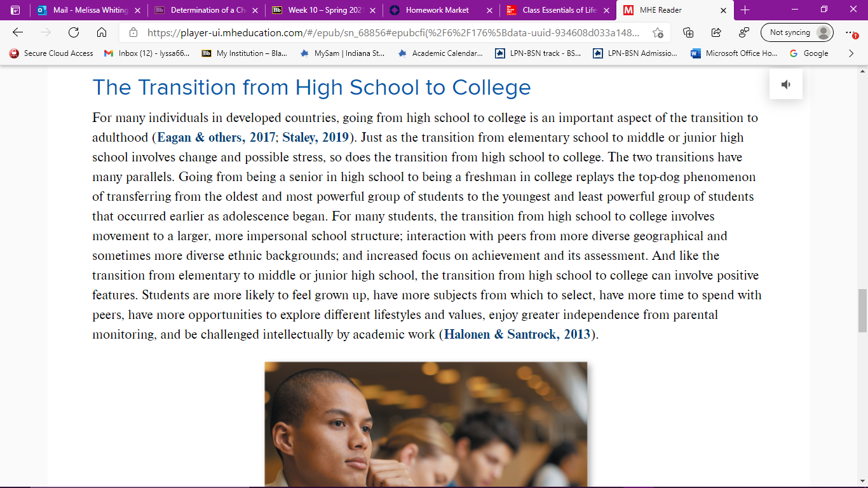This screenshot has width=868, height=488.
Task: Open Staley, 2019 citation link
Action: pyautogui.click(x=316, y=137)
